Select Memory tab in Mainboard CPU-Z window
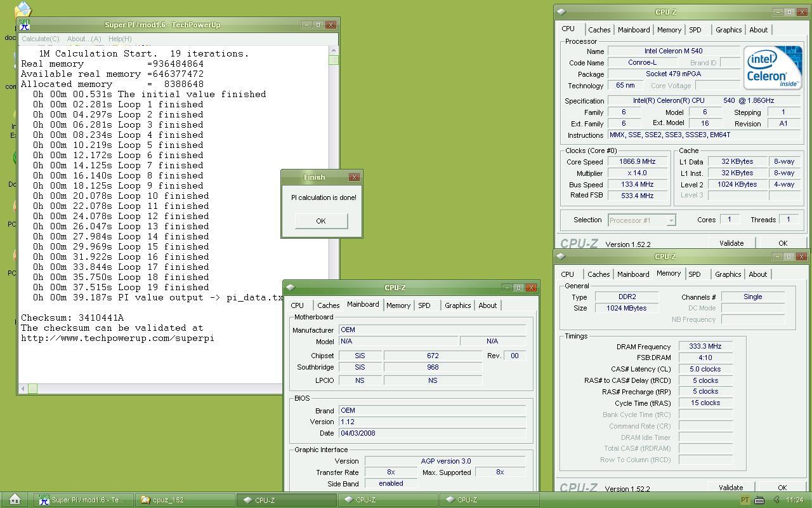This screenshot has width=812, height=508. 398,305
